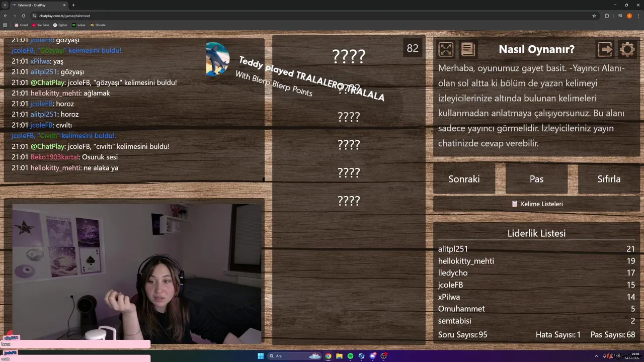Screen dimensions: 644x362
Task: Click the Pas button
Action: [x=536, y=179]
